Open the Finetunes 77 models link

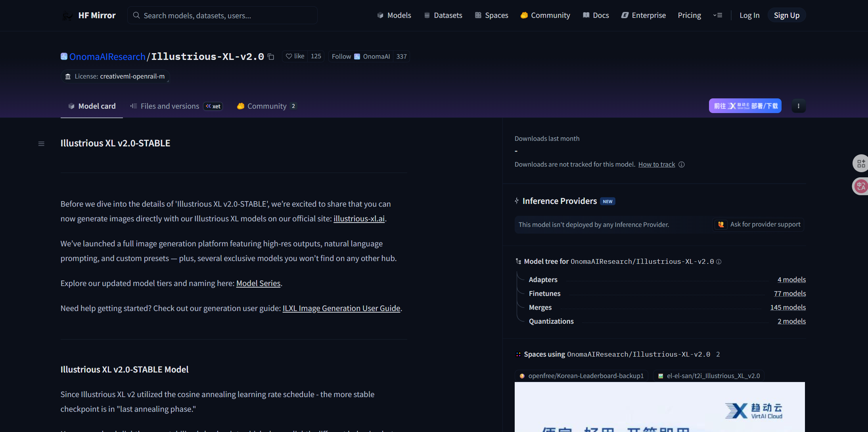[790, 294]
